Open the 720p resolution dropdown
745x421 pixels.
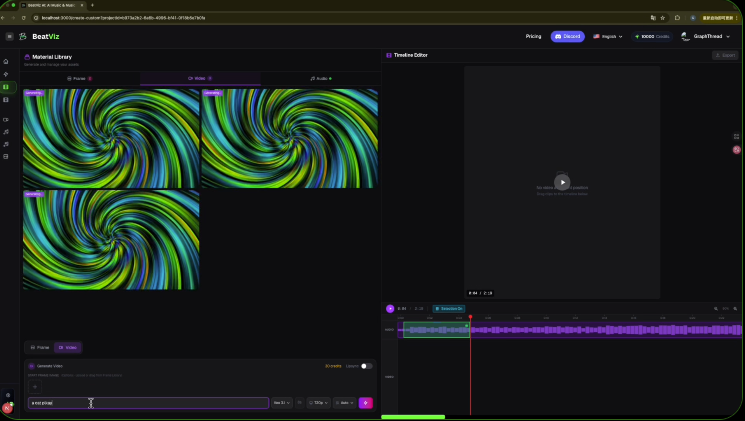pos(319,403)
